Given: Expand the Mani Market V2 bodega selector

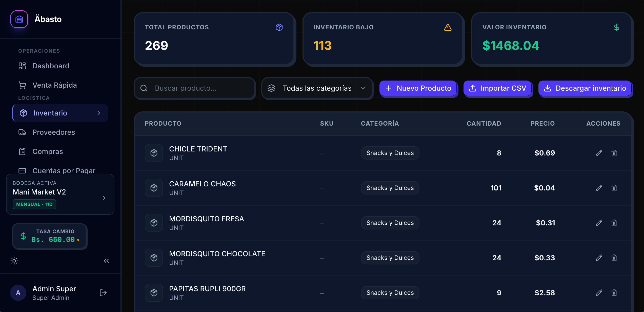Looking at the screenshot, I should click(60, 194).
